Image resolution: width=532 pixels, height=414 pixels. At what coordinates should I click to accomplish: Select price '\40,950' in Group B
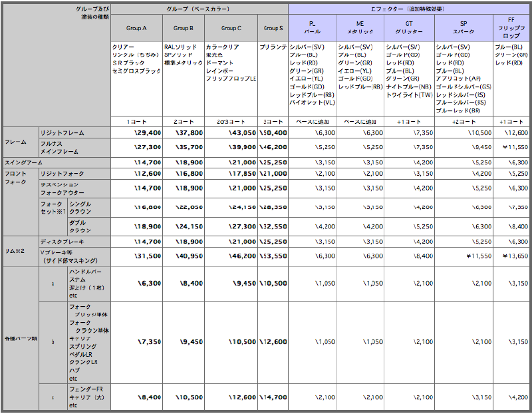pyautogui.click(x=190, y=256)
